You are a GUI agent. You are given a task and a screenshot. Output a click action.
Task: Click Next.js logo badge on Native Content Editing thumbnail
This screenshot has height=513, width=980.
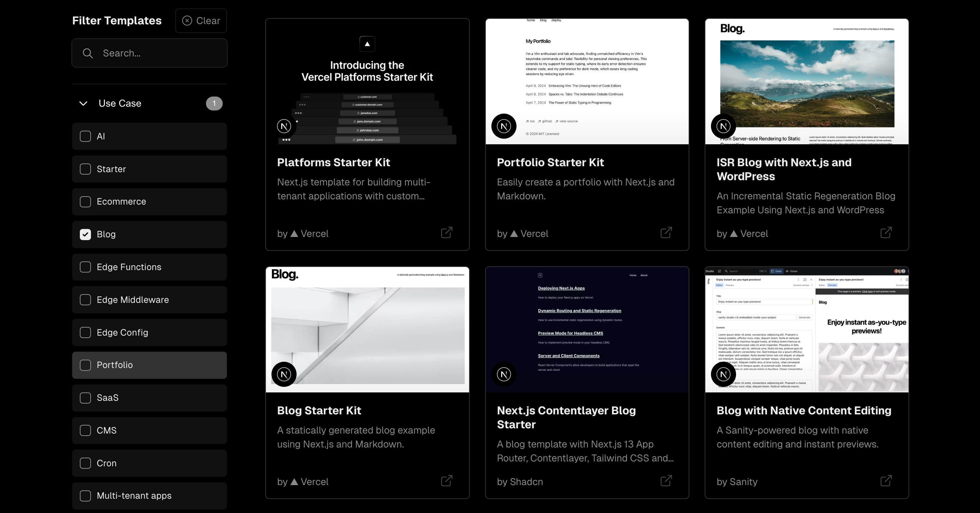tap(723, 374)
